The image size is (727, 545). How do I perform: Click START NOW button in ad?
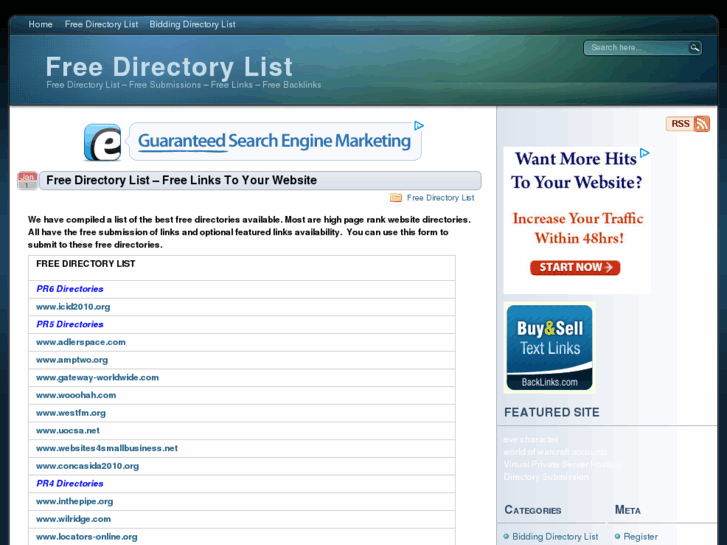(575, 268)
